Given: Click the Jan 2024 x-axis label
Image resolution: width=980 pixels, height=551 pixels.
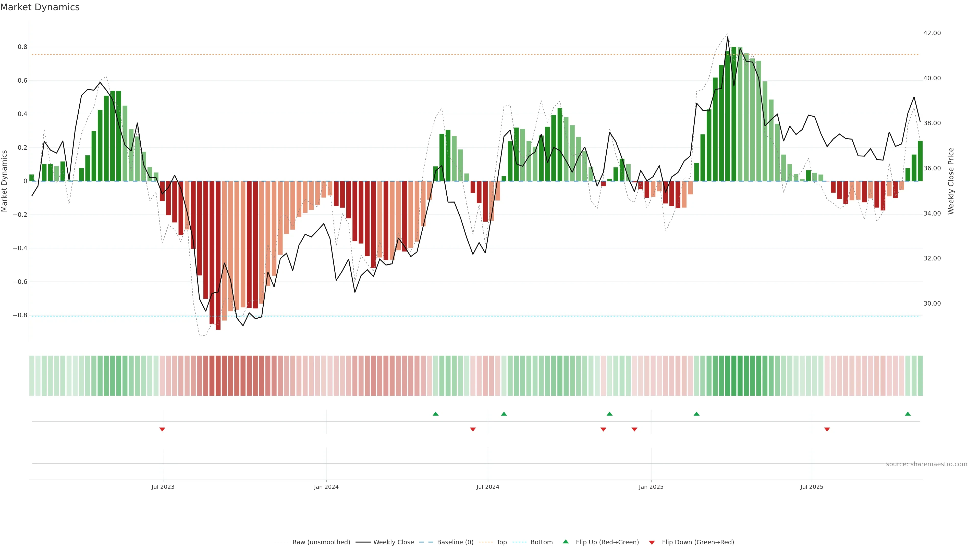Looking at the screenshot, I should [x=326, y=487].
